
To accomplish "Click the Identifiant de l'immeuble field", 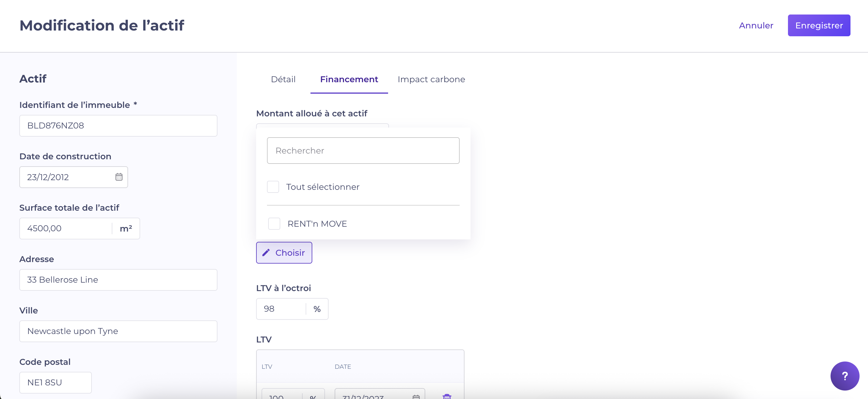I will [118, 125].
